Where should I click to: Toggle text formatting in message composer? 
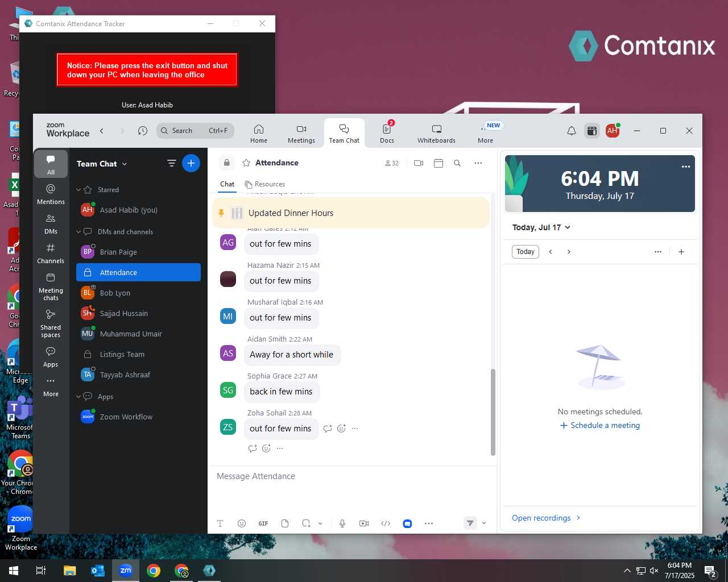220,523
